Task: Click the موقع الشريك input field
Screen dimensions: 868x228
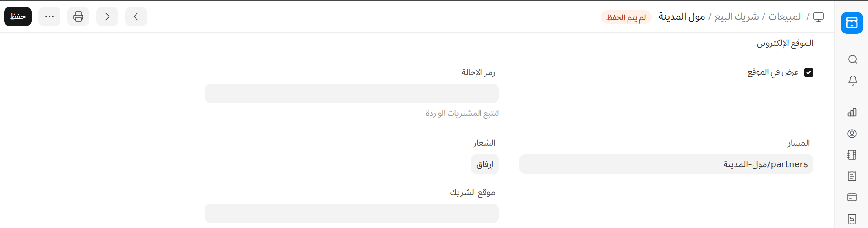Action: point(351,213)
